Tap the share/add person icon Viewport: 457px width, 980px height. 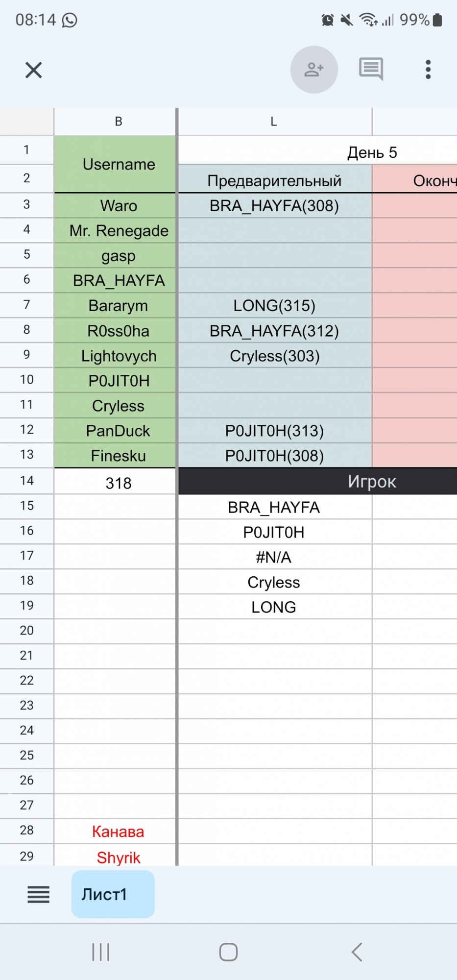[314, 70]
